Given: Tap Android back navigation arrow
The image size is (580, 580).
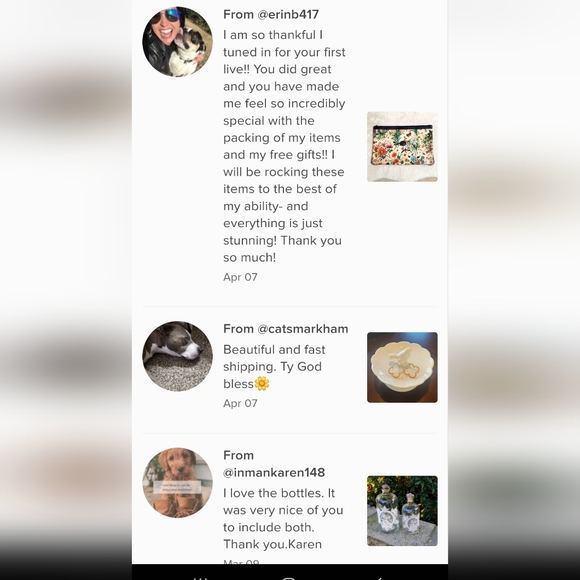Looking at the screenshot, I should [379, 578].
